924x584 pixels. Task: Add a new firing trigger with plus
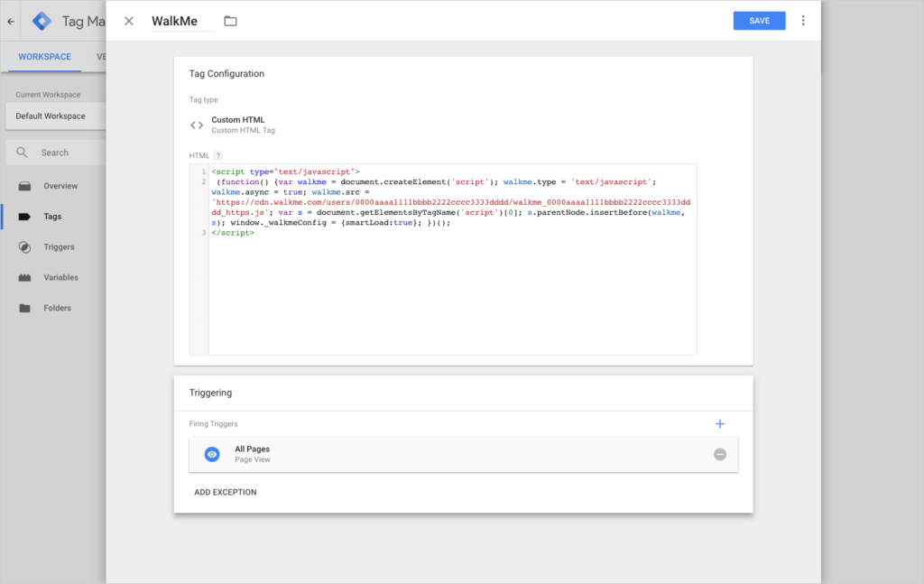point(720,423)
